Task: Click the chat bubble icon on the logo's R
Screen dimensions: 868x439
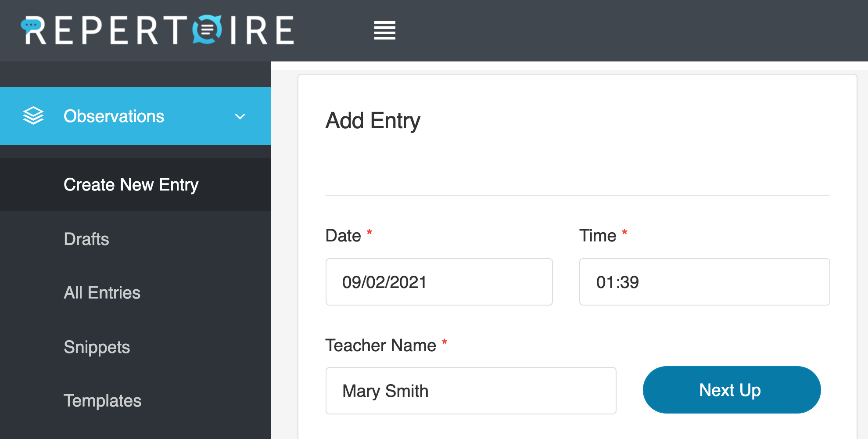Action: tap(31, 25)
